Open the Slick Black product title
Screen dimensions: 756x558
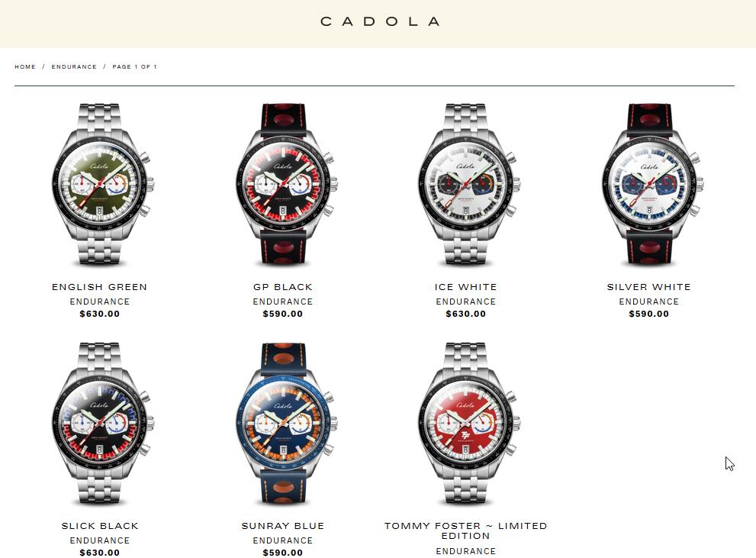(x=100, y=526)
